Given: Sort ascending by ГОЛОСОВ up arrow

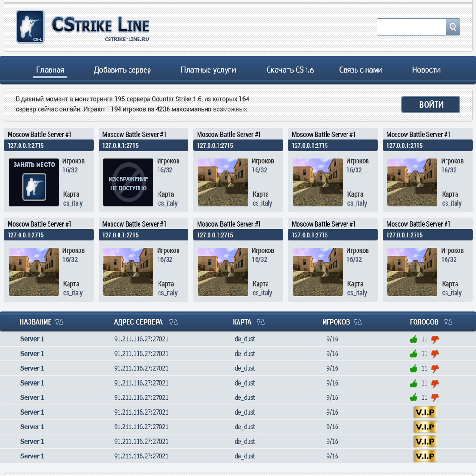Looking at the screenshot, I should [x=450, y=322].
